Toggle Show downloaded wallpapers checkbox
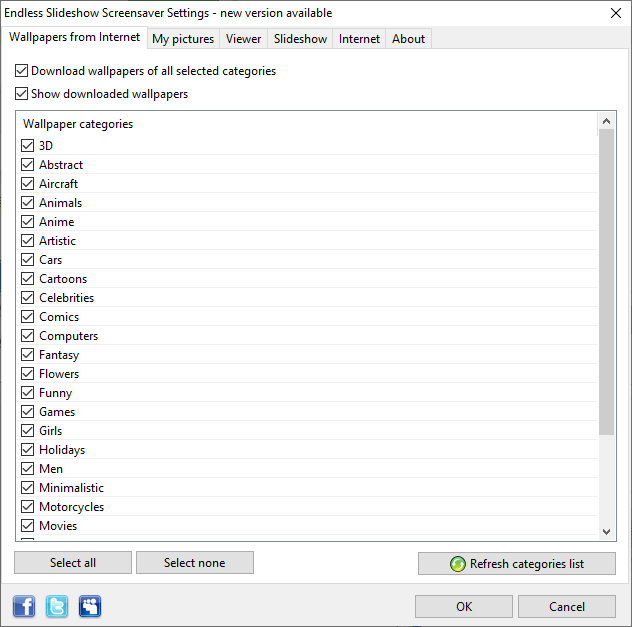This screenshot has width=632, height=627. tap(21, 93)
